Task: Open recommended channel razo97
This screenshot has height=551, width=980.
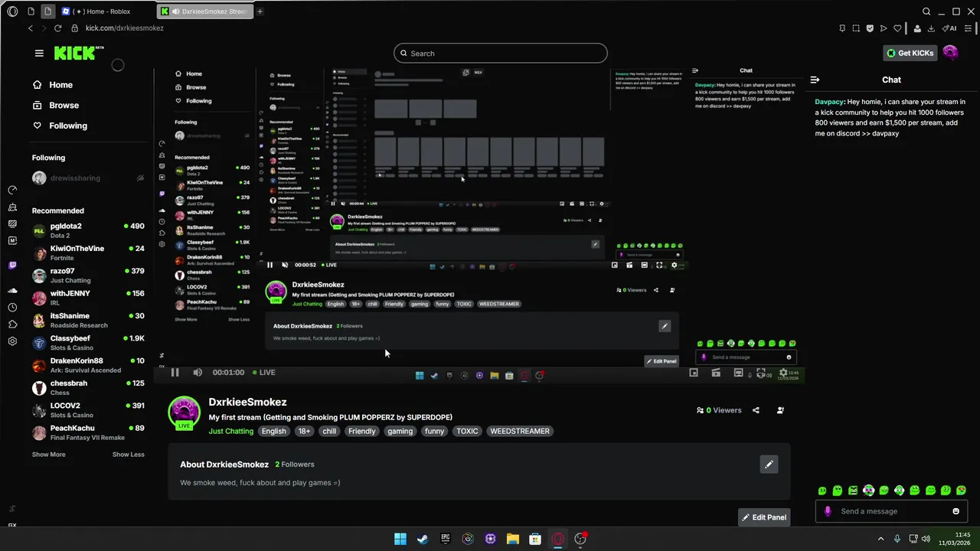Action: [x=88, y=275]
